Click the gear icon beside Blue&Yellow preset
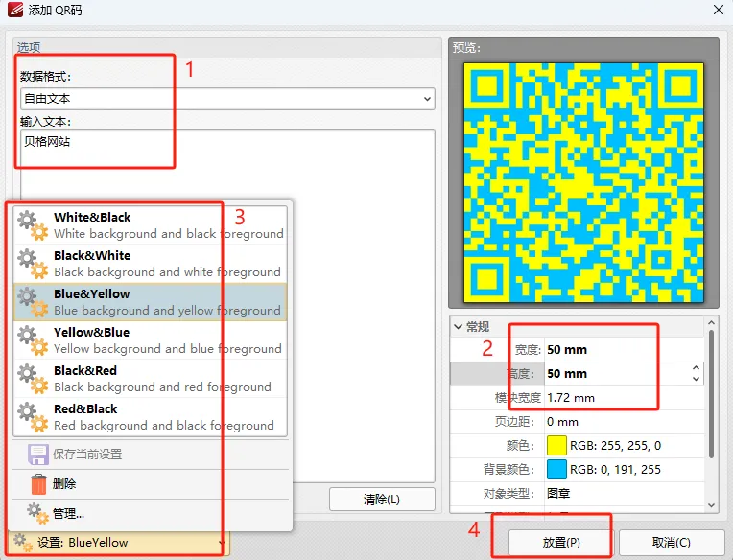 [x=33, y=302]
